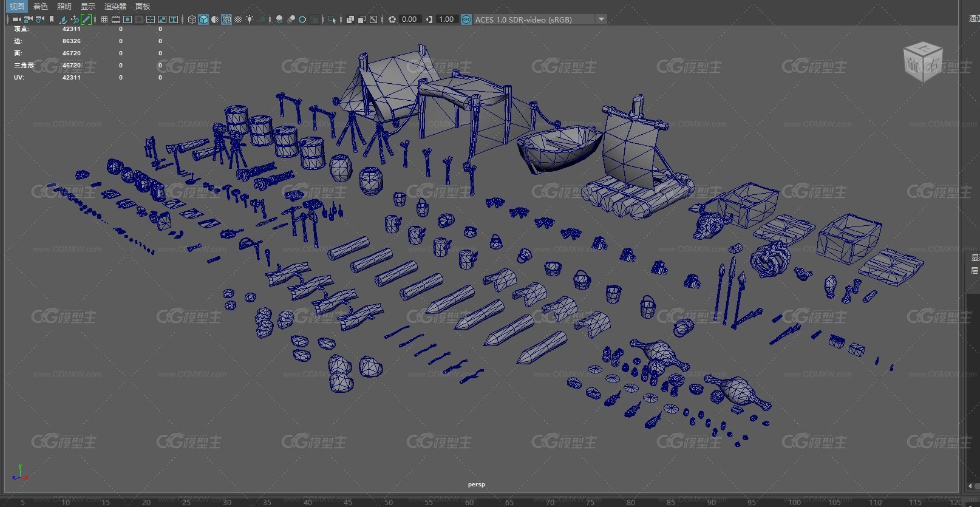Click the Select Camera icon
Image resolution: width=980 pixels, height=507 pixels.
tap(17, 19)
